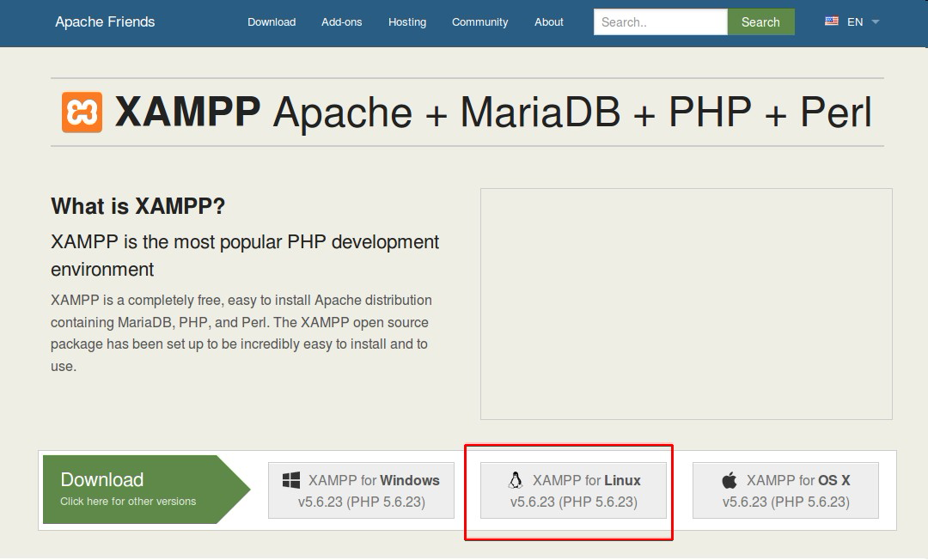Download XAMPP for OS X v5.6.23
Image resolution: width=928 pixels, height=560 pixels.
point(785,490)
